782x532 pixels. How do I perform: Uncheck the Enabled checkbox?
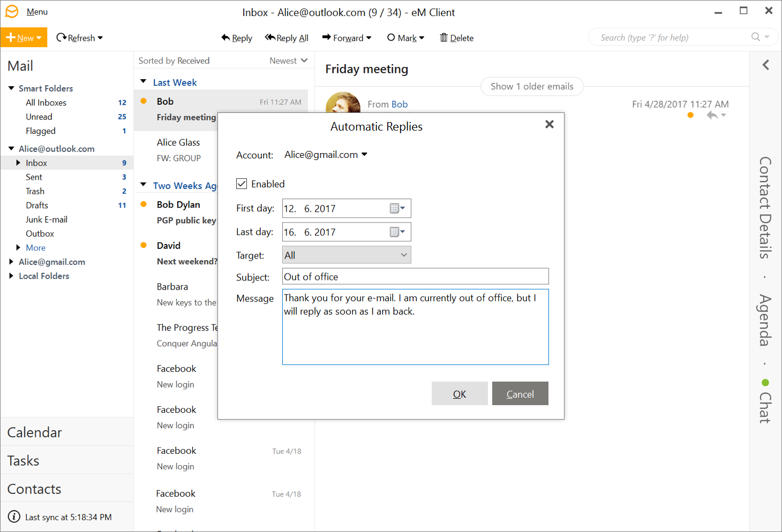242,184
